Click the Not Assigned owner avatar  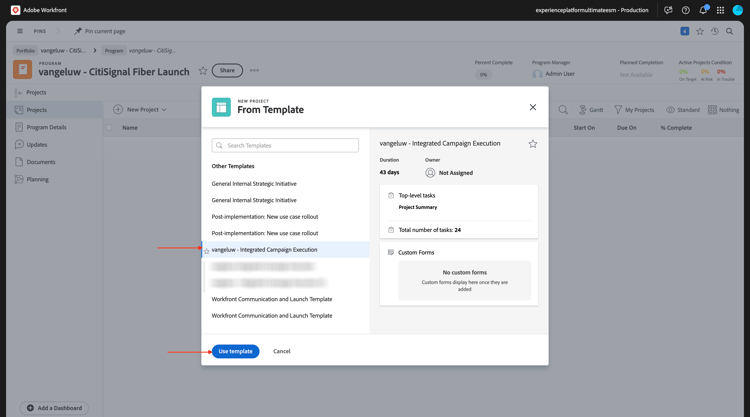click(x=430, y=173)
